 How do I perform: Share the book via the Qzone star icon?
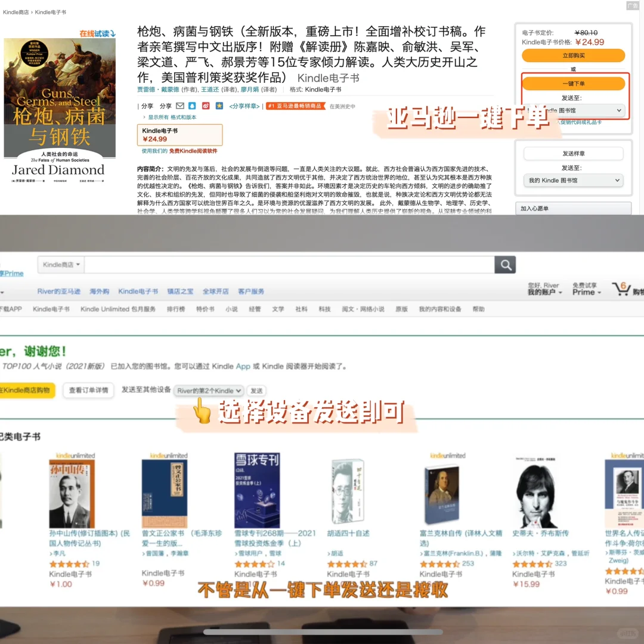219,106
